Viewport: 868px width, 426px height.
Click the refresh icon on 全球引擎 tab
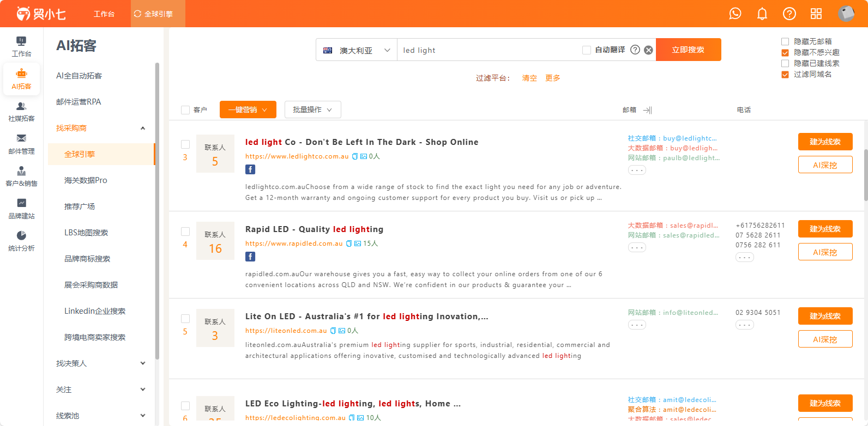tap(137, 14)
